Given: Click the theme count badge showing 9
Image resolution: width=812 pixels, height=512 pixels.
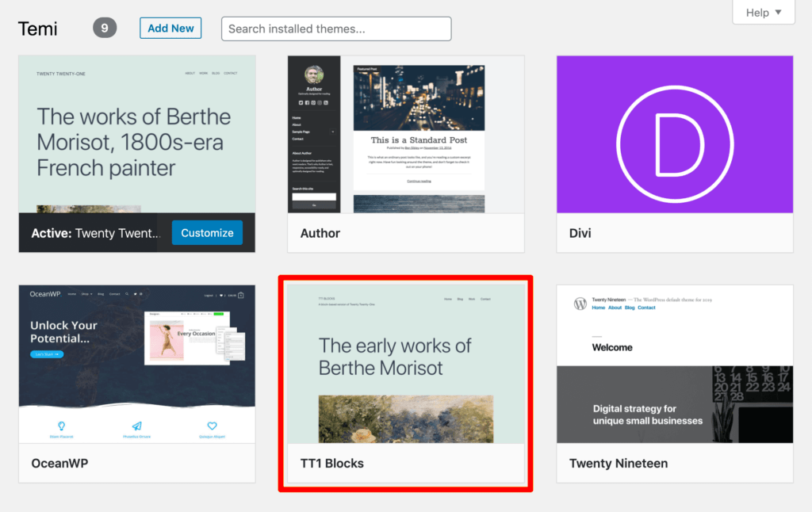Looking at the screenshot, I should point(105,28).
